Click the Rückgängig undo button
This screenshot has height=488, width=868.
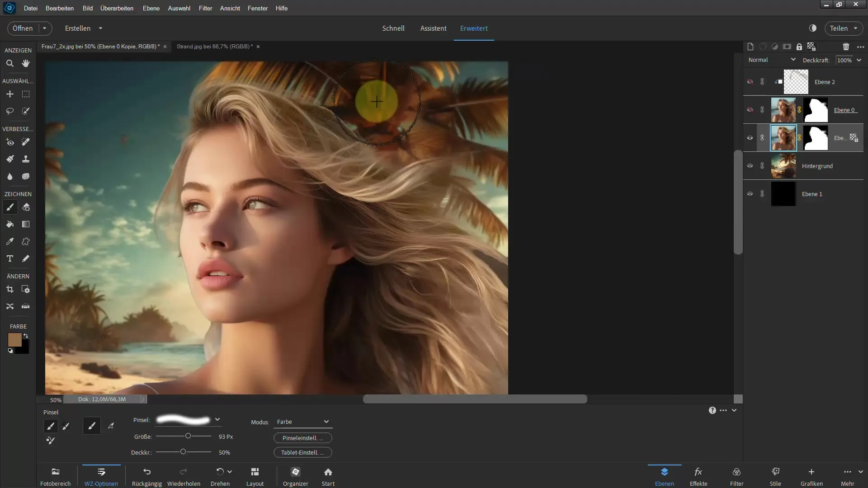(147, 476)
